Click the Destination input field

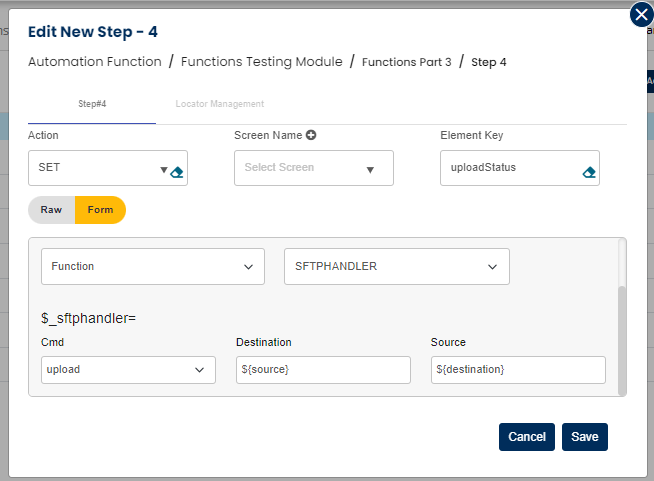pos(323,369)
